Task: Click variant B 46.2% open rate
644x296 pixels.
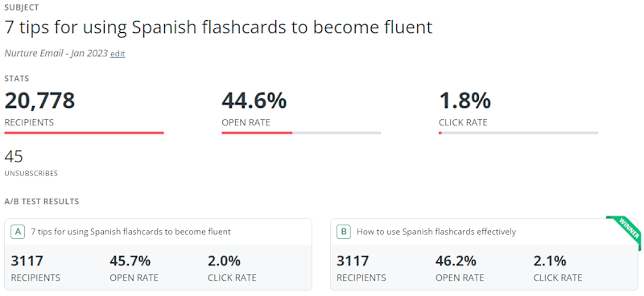Action: (x=456, y=261)
